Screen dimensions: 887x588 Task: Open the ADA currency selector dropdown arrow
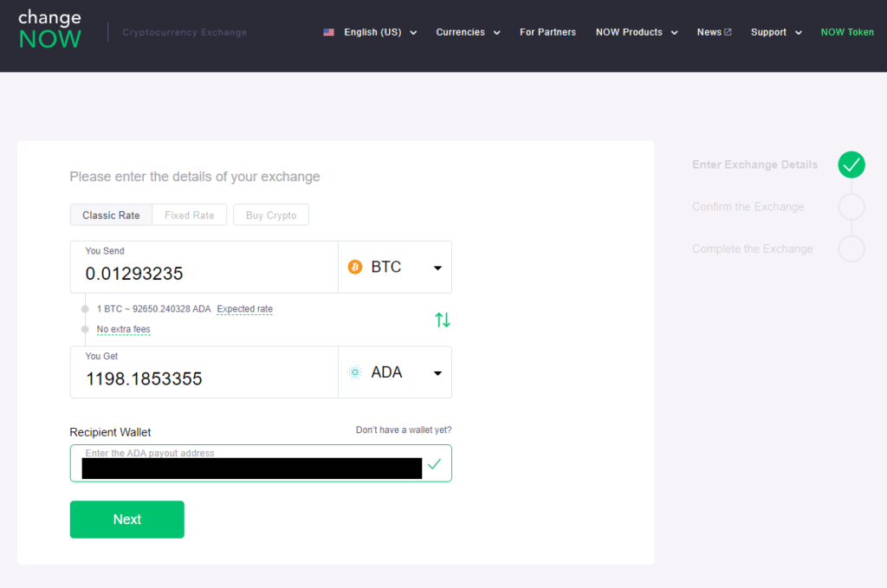click(x=437, y=373)
